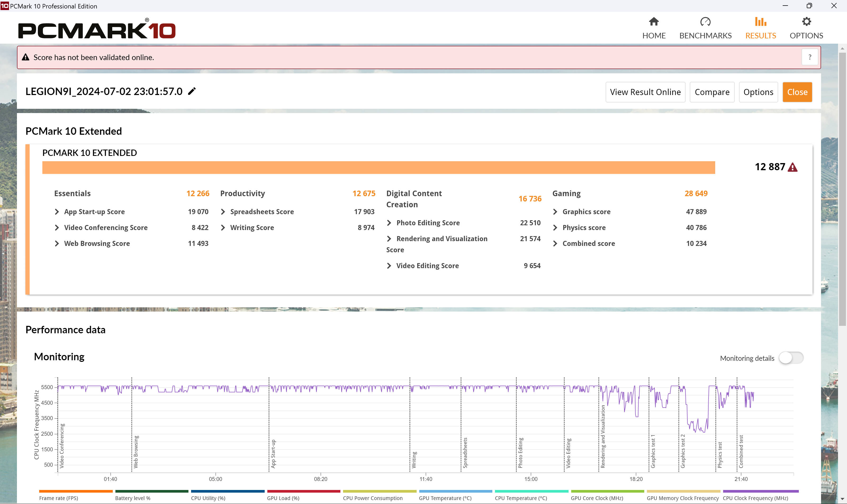This screenshot has height=504, width=847.
Task: Click the PCMark 10 title bar app icon
Action: [4, 6]
